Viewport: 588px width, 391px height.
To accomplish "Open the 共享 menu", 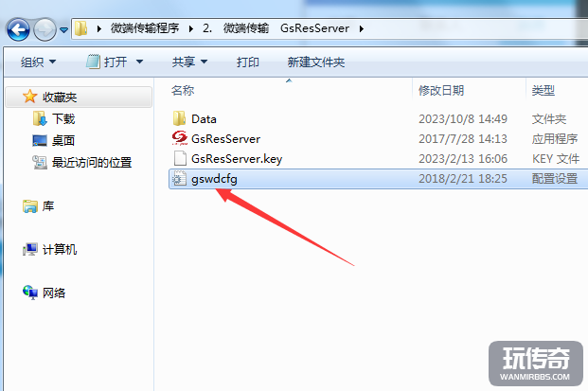I will coord(189,62).
